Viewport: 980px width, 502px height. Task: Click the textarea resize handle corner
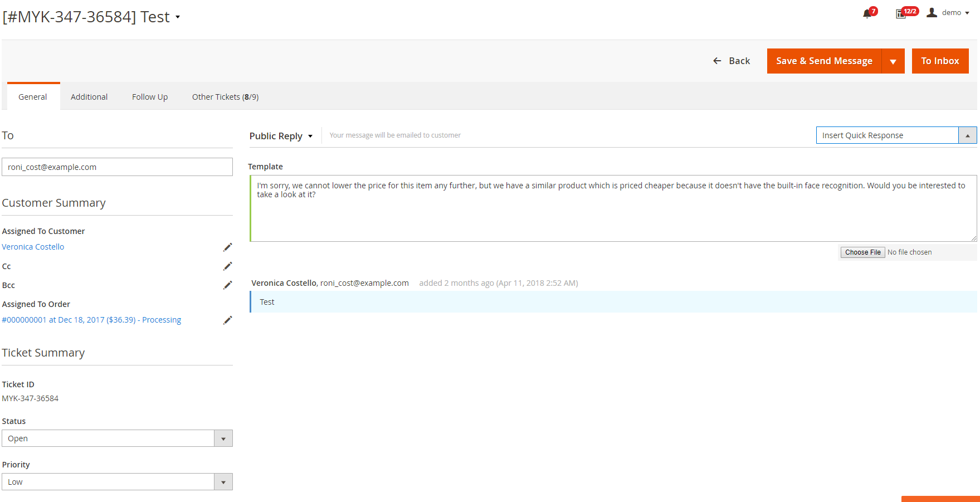pyautogui.click(x=974, y=238)
